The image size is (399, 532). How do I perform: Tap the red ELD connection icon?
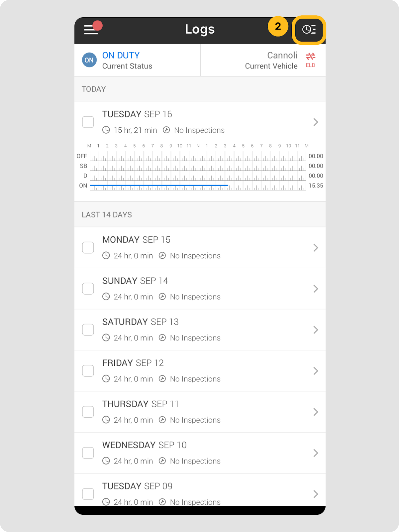click(x=310, y=56)
